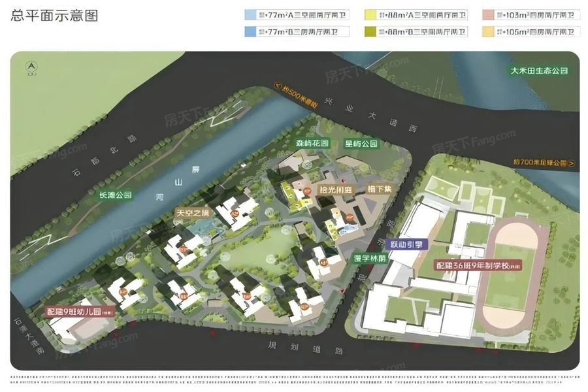
Task: Click the light blue 77m² A legend swatch
Action: pyautogui.click(x=250, y=15)
